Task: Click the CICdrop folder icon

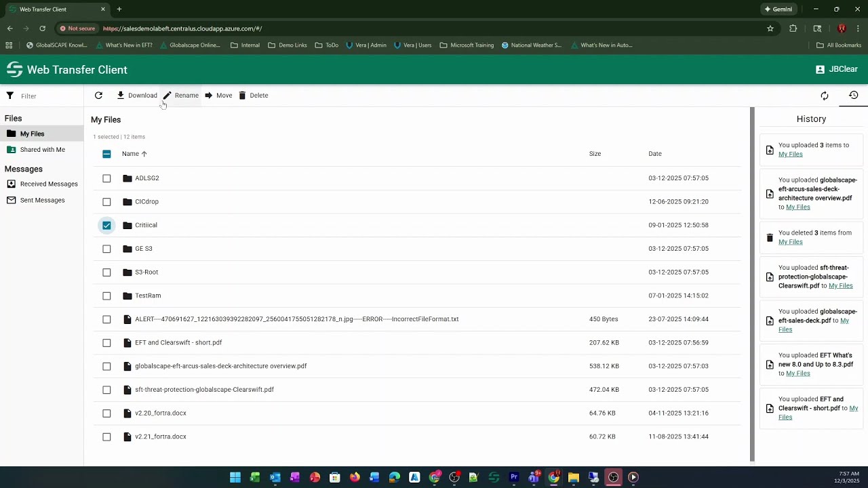Action: [127, 202]
